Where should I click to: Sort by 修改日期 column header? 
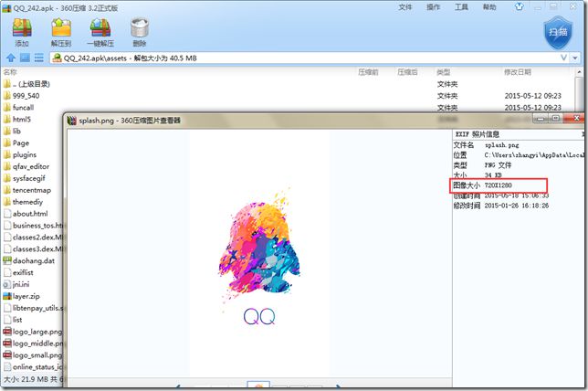[518, 72]
